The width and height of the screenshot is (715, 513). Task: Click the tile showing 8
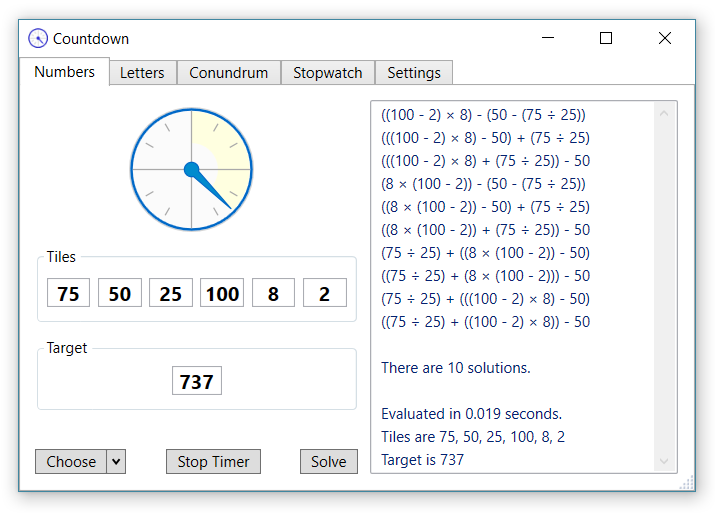point(273,293)
